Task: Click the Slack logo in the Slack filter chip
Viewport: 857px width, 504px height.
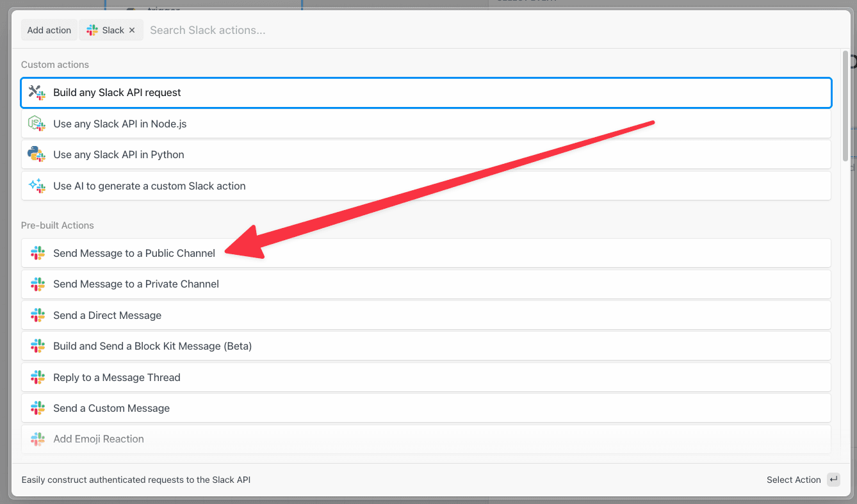Action: click(x=92, y=30)
